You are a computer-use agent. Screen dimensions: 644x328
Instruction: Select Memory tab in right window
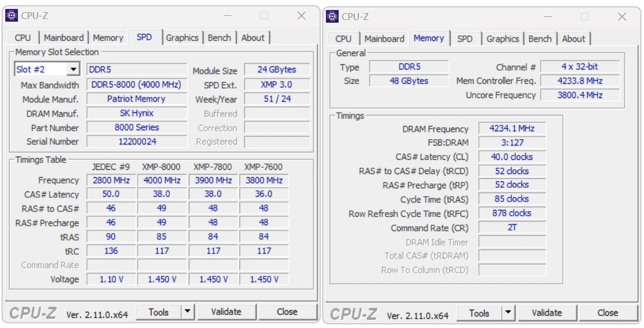(x=429, y=38)
